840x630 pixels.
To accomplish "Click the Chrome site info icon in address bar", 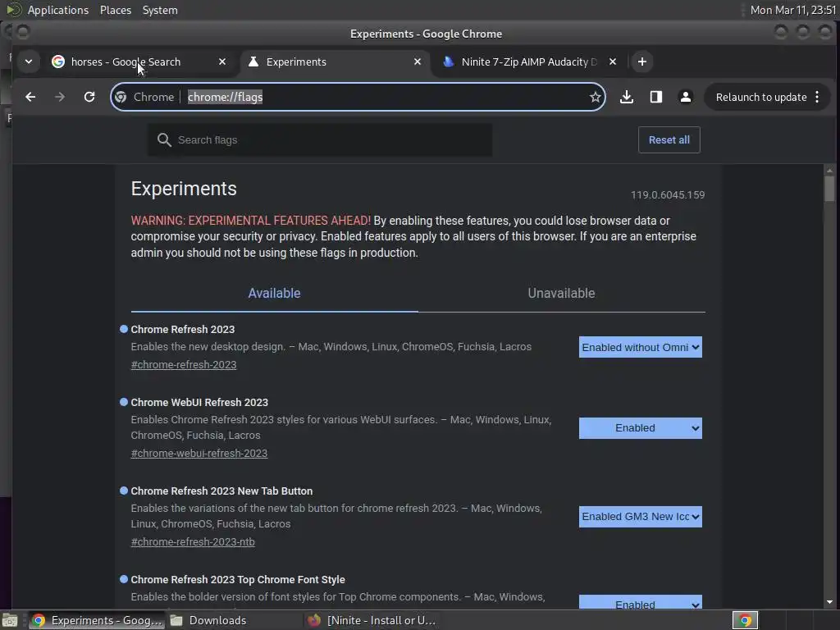I will point(121,97).
